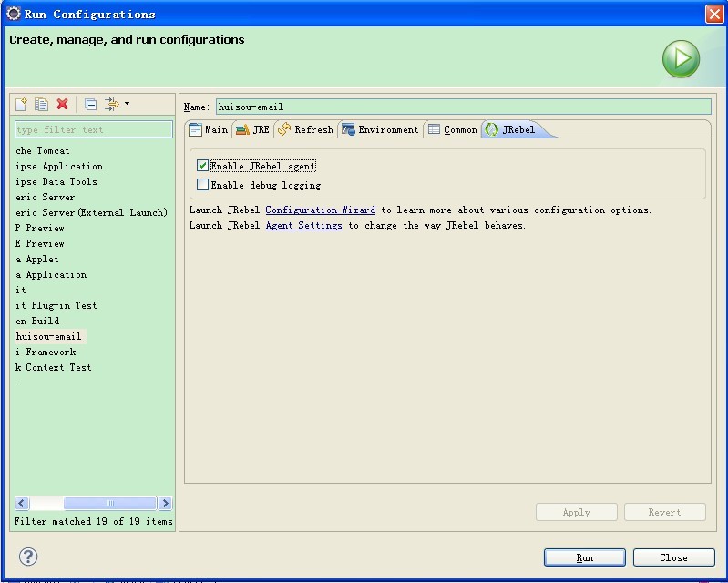This screenshot has width=728, height=583.
Task: Select Generic Server(External Launch) entry
Action: tap(90, 212)
